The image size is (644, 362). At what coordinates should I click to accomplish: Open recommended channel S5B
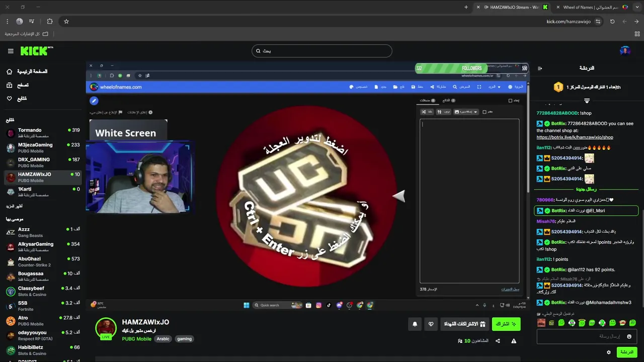click(x=42, y=306)
